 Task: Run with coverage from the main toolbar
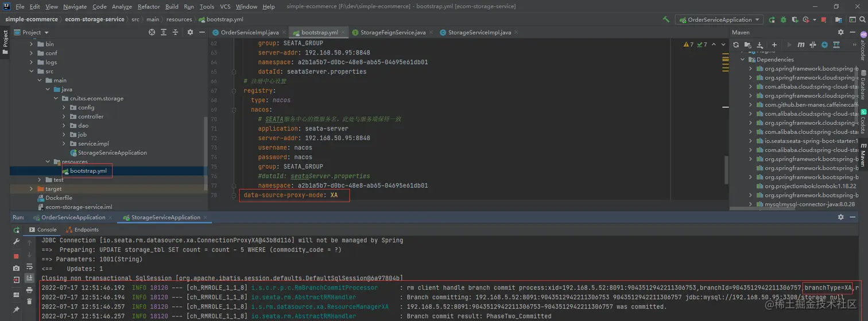pyautogui.click(x=795, y=20)
